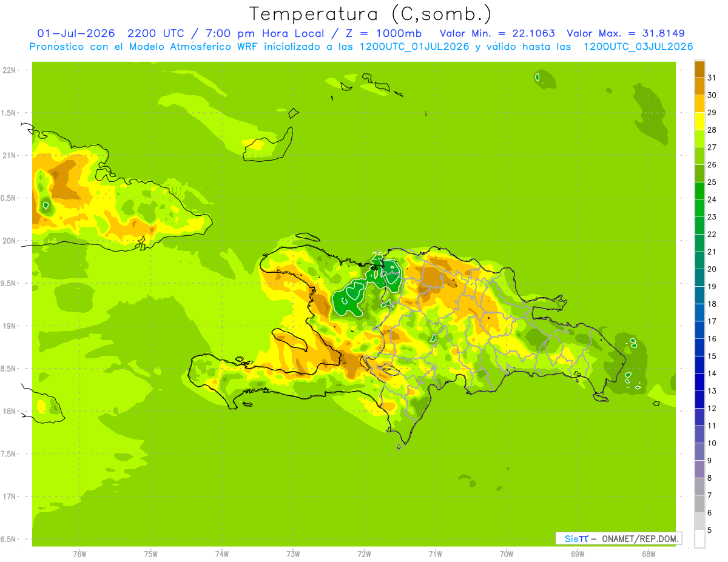Click the "76W" longitude label
The width and height of the screenshot is (728, 562).
[79, 554]
